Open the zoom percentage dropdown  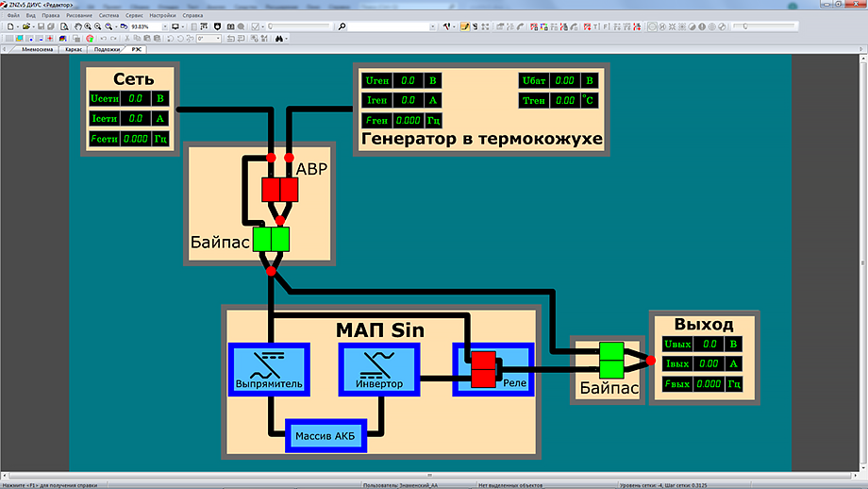pyautogui.click(x=164, y=26)
